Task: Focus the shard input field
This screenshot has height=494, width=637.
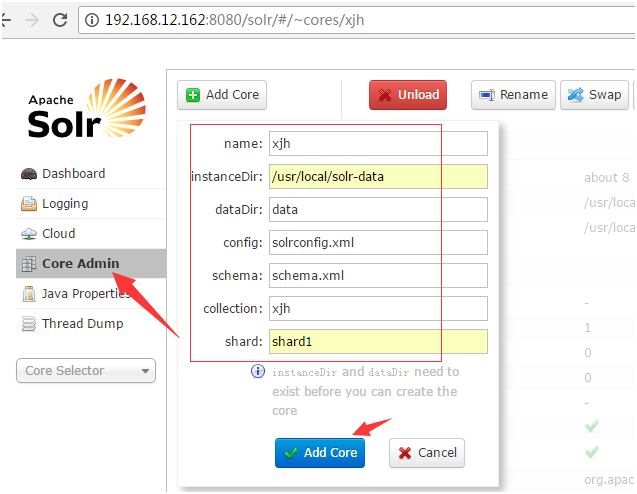Action: pos(378,341)
